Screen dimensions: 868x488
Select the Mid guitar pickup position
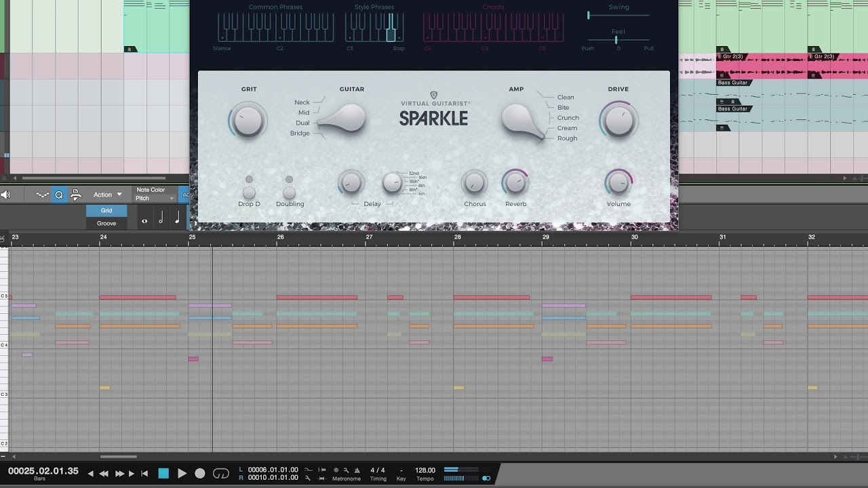click(x=304, y=113)
